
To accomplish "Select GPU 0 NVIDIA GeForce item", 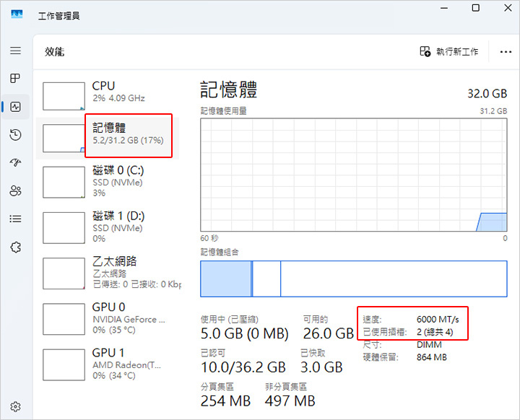I will pos(108,318).
